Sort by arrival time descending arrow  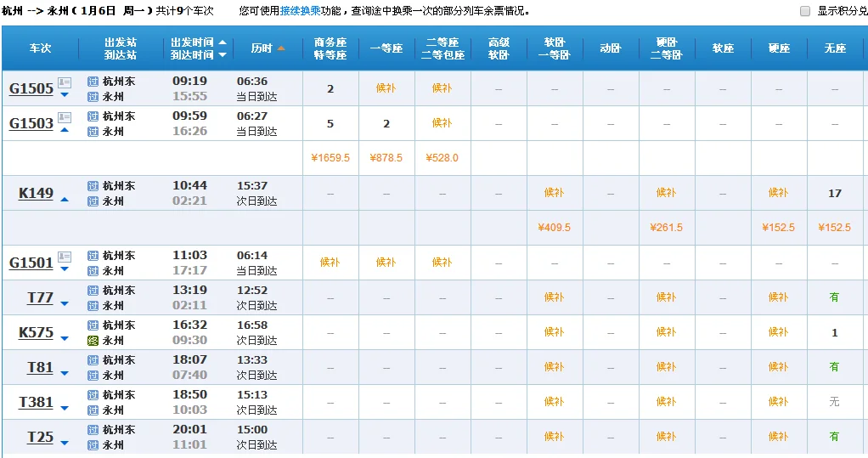point(223,55)
